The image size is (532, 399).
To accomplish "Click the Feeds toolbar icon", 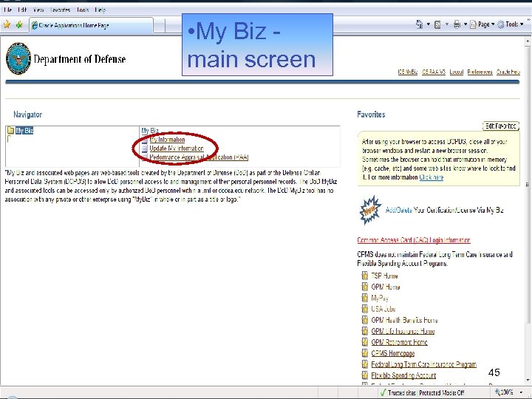I will (x=437, y=24).
